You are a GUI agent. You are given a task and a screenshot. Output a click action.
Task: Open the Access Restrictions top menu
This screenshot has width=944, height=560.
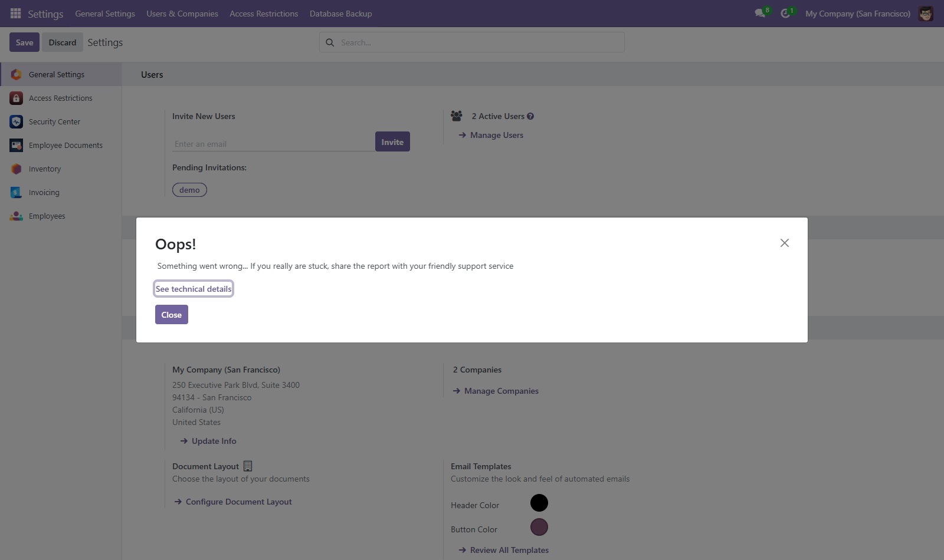point(264,14)
